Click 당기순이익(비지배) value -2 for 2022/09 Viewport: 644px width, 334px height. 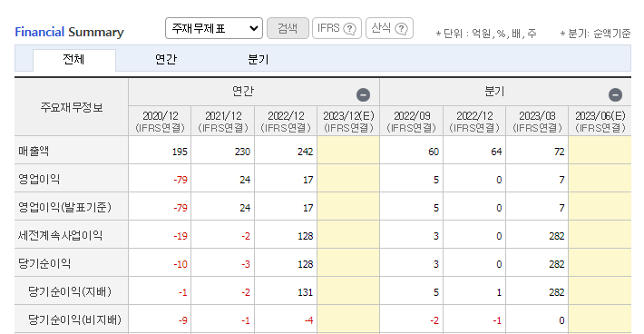[x=434, y=320]
